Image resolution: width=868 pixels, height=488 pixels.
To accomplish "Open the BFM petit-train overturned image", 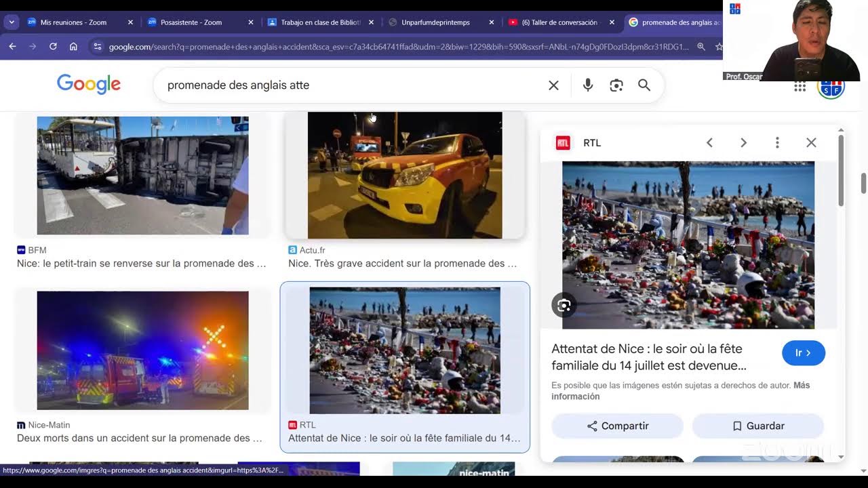I will coord(142,176).
